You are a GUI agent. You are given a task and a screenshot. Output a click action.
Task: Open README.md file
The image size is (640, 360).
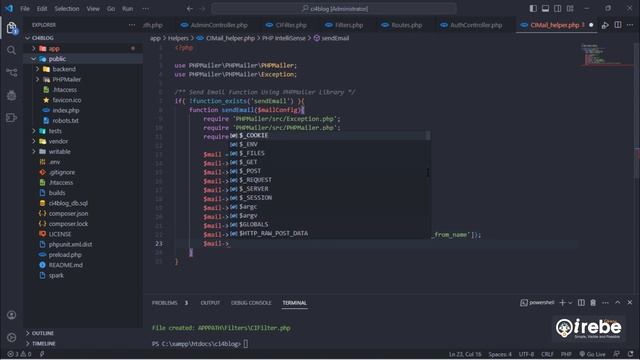66,265
